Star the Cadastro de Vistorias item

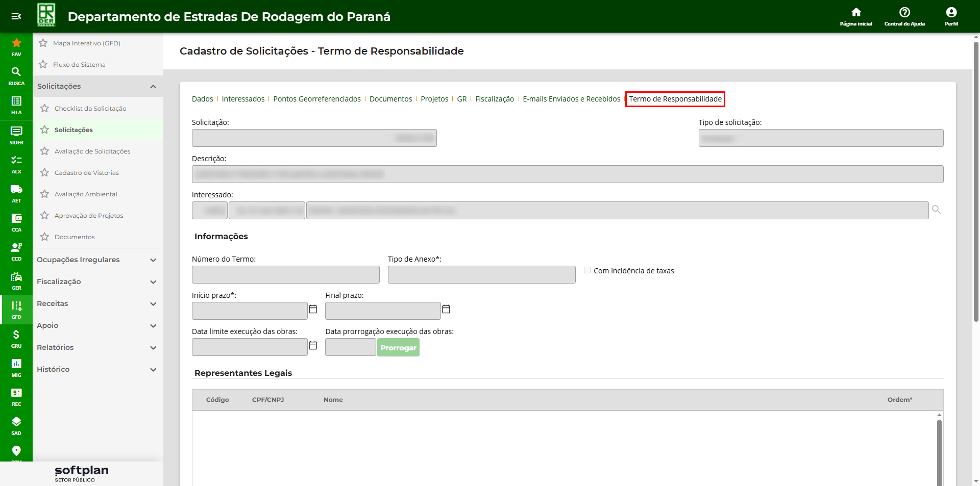coord(45,173)
